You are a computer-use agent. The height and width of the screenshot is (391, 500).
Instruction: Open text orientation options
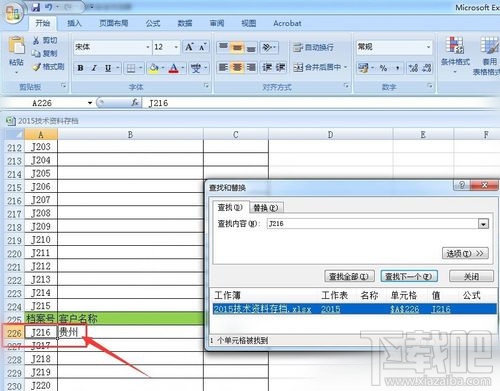(x=268, y=47)
